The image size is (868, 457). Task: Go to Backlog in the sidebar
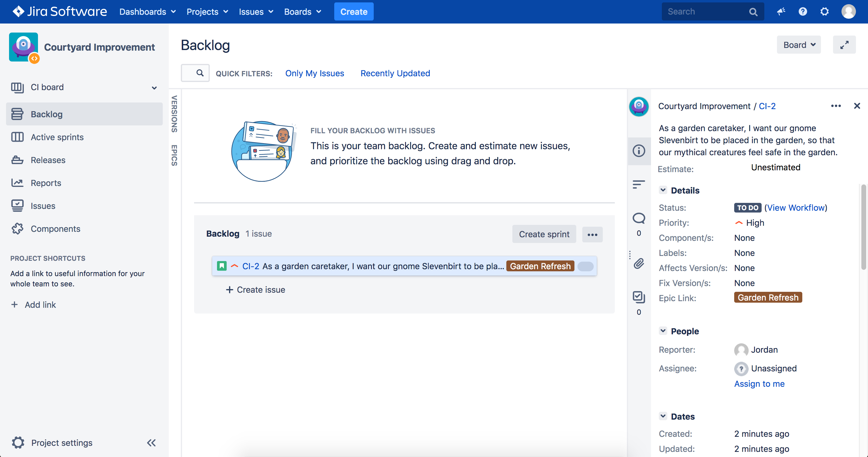click(x=84, y=114)
